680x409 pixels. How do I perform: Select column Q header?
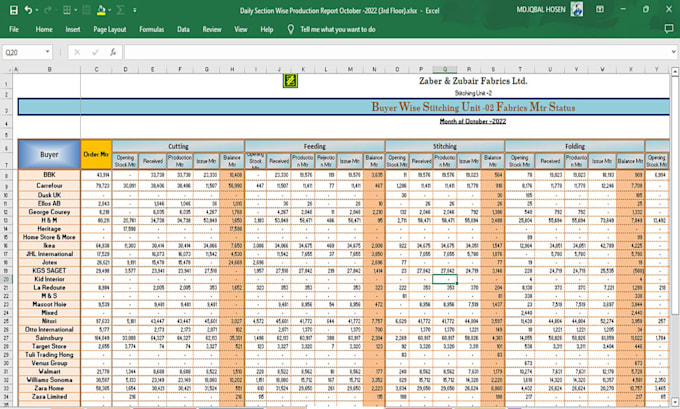point(445,69)
